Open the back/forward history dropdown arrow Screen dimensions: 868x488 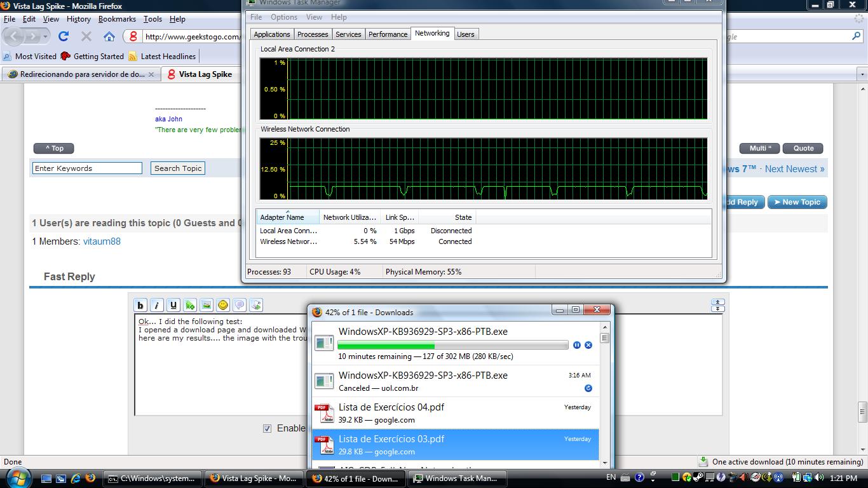(x=46, y=37)
